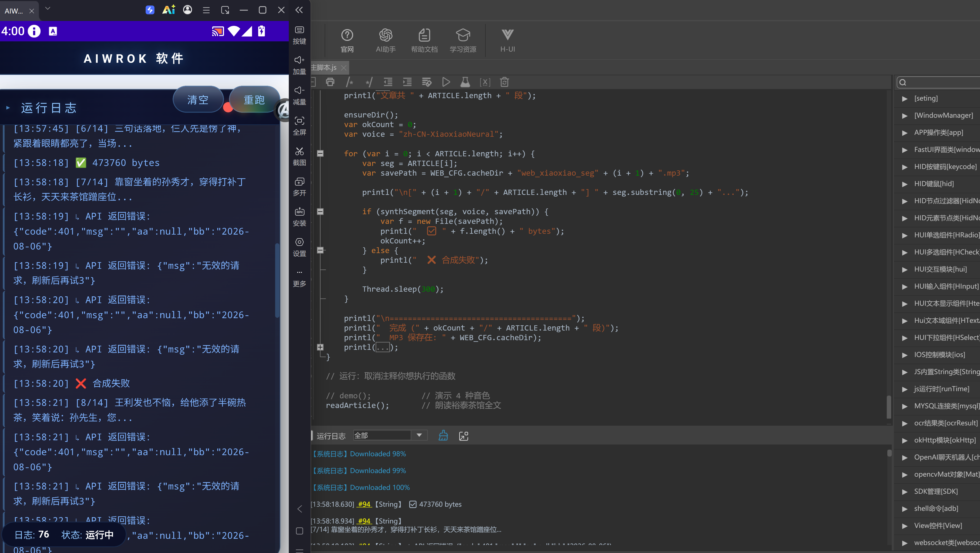Expand shell命令[adb] tree node

[x=905, y=509]
